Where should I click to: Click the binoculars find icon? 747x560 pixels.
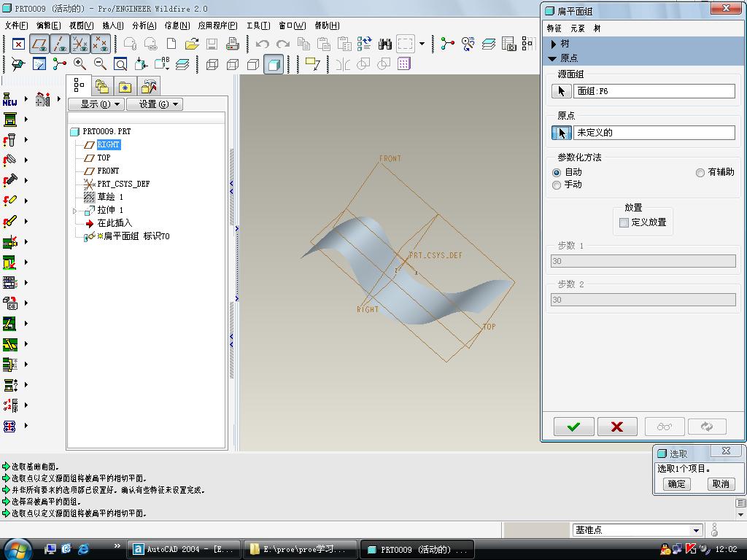click(x=385, y=44)
